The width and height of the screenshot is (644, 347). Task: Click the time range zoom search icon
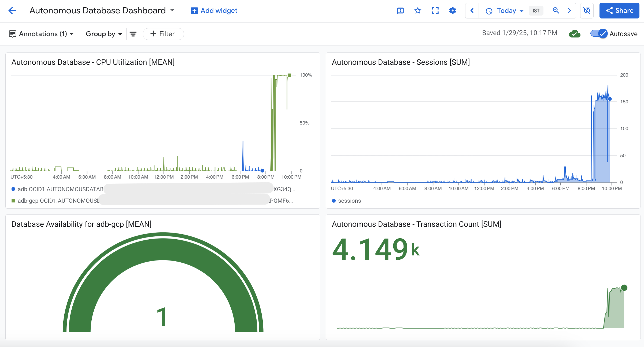tap(556, 11)
